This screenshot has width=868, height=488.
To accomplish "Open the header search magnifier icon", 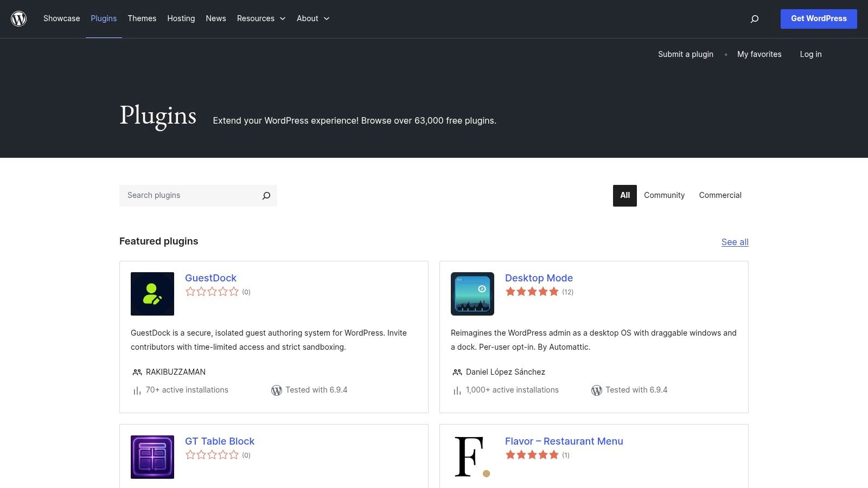I will point(754,19).
